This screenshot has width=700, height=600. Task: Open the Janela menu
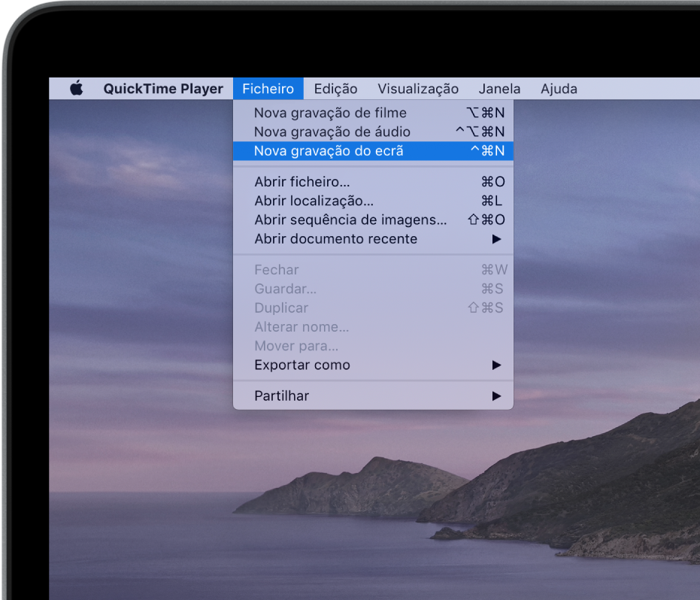coord(499,89)
